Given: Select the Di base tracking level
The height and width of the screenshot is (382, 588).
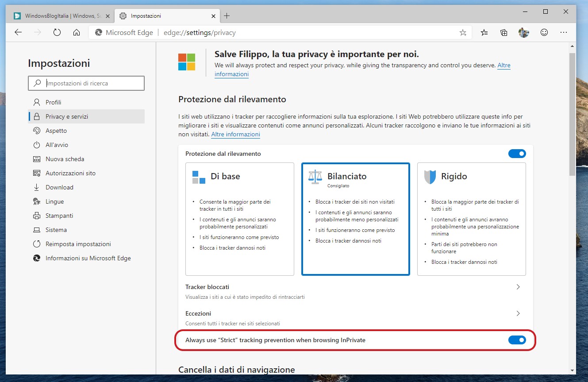Looking at the screenshot, I should tap(240, 219).
